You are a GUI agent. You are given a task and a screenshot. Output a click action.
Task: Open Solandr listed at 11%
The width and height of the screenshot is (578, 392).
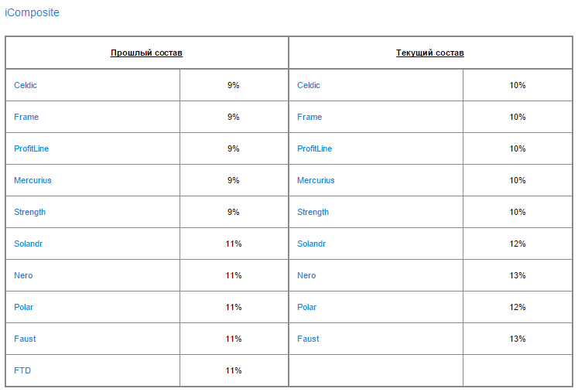click(29, 244)
